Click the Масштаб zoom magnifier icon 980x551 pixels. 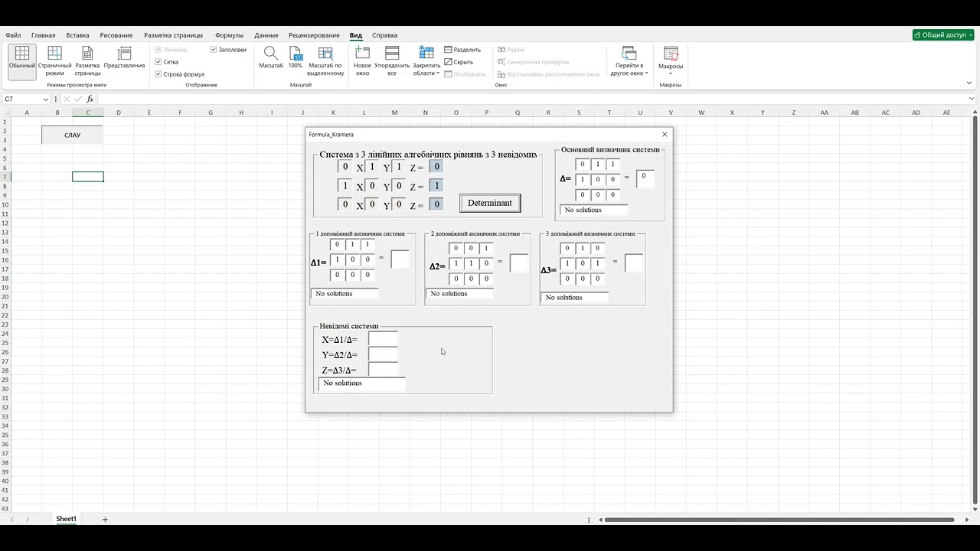tap(271, 57)
